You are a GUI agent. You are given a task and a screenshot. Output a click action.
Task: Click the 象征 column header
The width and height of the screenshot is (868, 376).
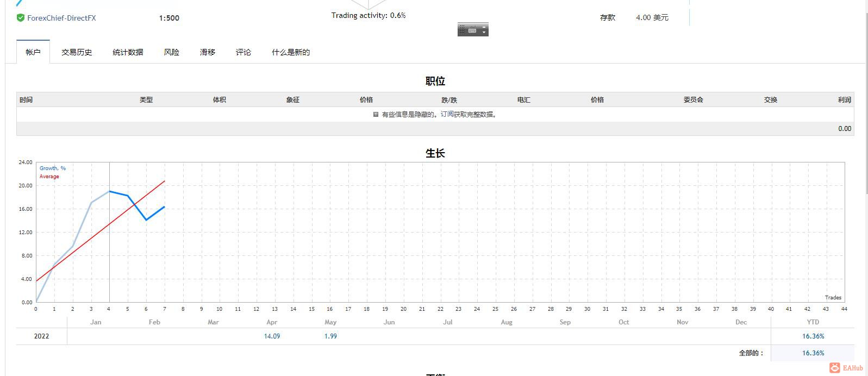pos(293,99)
